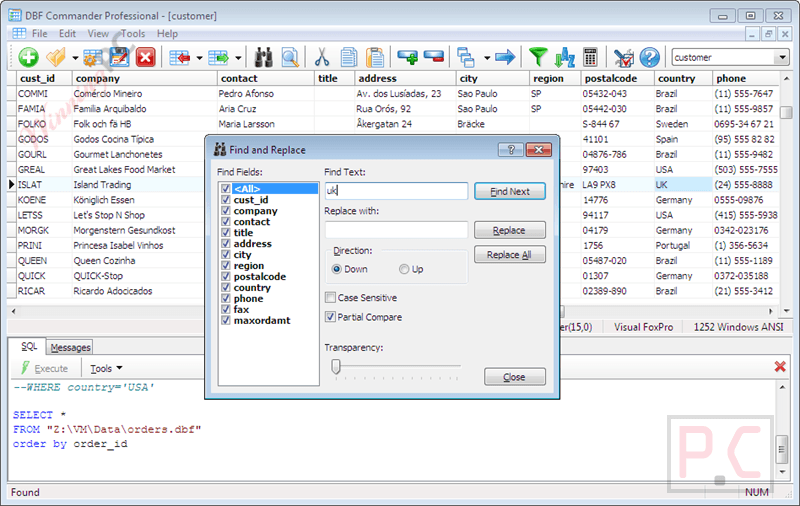The image size is (800, 506).
Task: Click the calculator icon
Action: pyautogui.click(x=590, y=58)
